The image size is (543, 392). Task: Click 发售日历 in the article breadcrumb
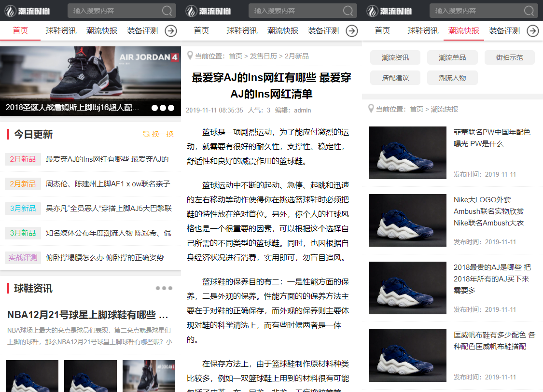point(263,56)
